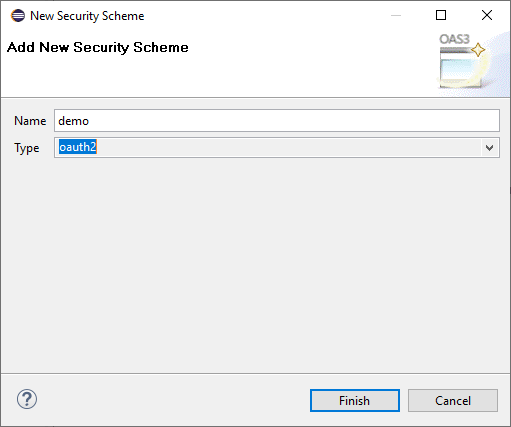Click the 'demo' text in the Name field
Viewport: 511px width, 427px height.
point(74,121)
